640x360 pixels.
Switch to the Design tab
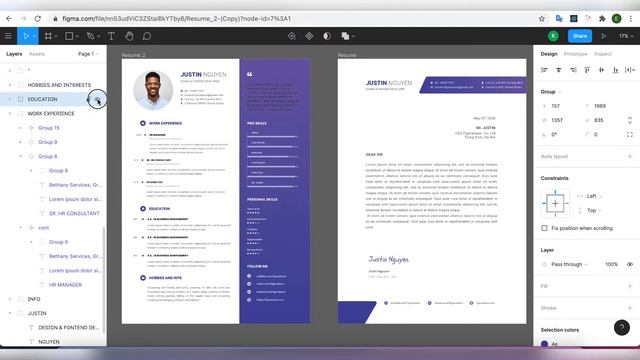click(x=549, y=54)
